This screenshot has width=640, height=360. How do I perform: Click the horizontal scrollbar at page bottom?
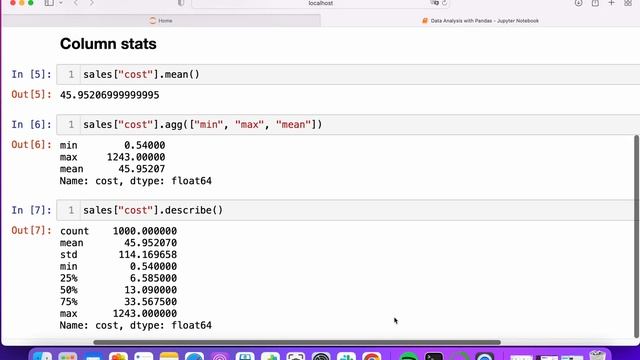point(297,342)
